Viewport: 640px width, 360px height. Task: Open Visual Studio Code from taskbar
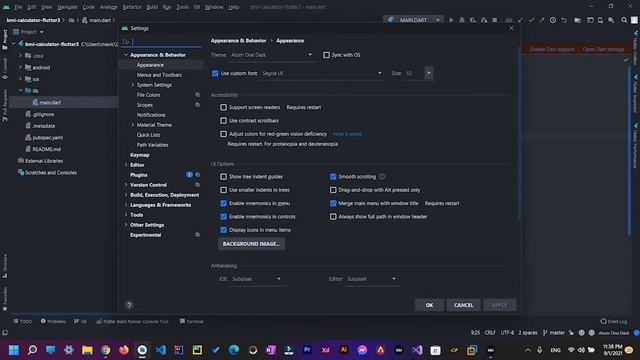tap(160, 350)
